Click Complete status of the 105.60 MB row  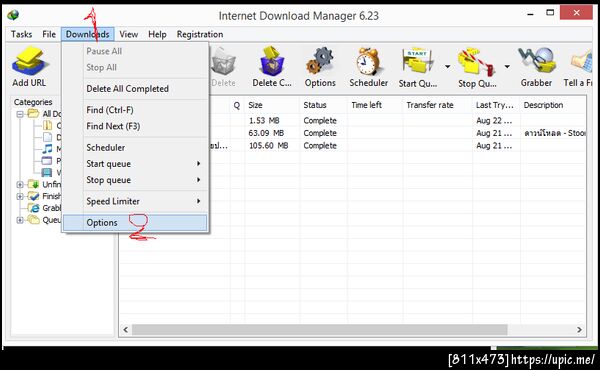[x=320, y=146]
